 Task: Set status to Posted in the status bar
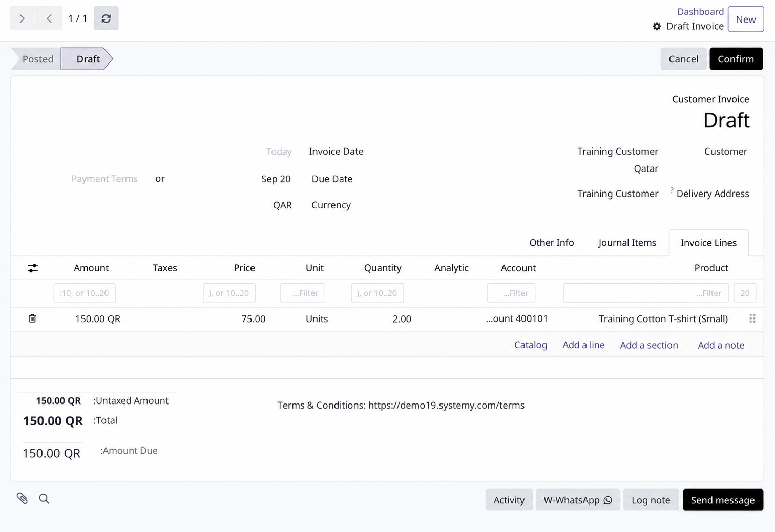tap(37, 59)
